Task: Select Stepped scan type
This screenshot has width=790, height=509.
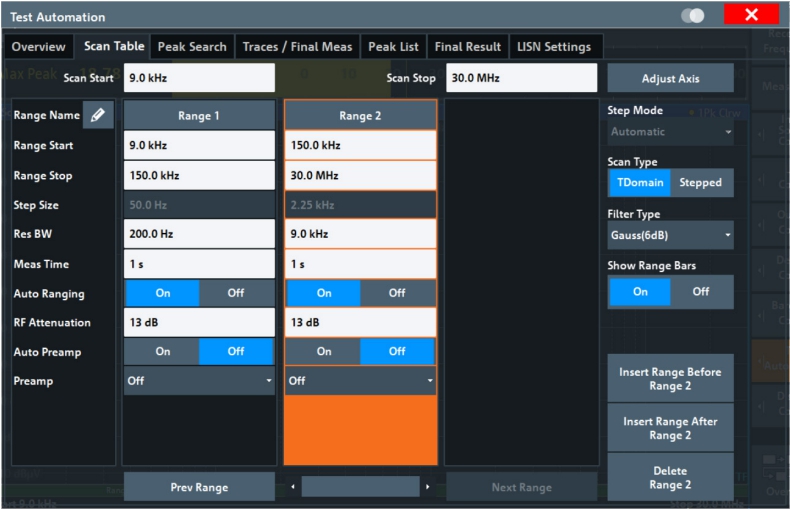Action: [701, 183]
